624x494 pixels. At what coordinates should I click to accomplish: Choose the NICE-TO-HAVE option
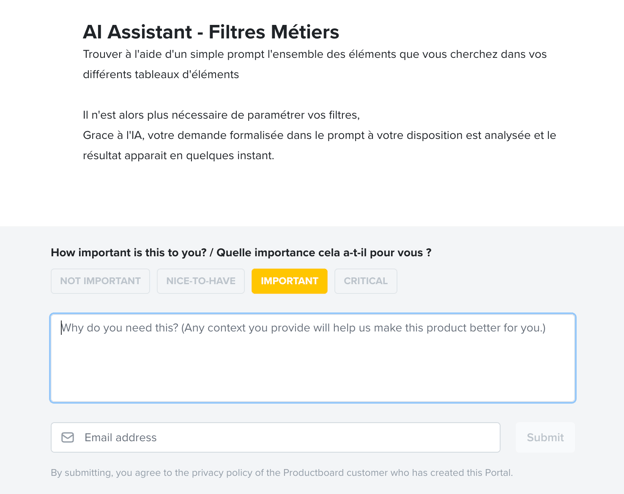point(201,281)
